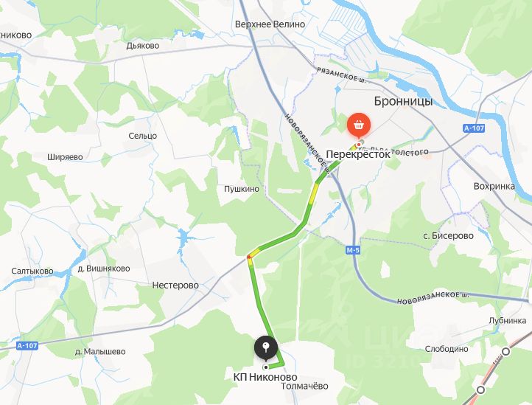
Task: Click the Дьяково village label
Action: coord(143,46)
